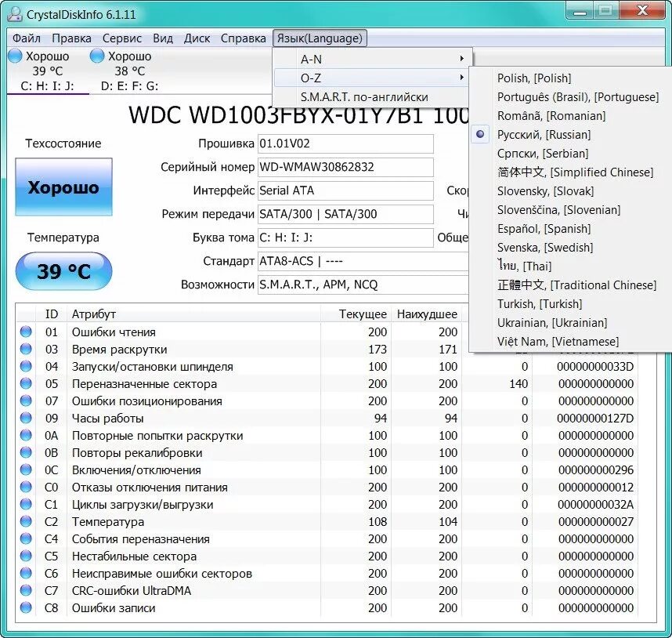Select Việt Nam Vietnamese language entry
The image size is (672, 638).
click(570, 341)
